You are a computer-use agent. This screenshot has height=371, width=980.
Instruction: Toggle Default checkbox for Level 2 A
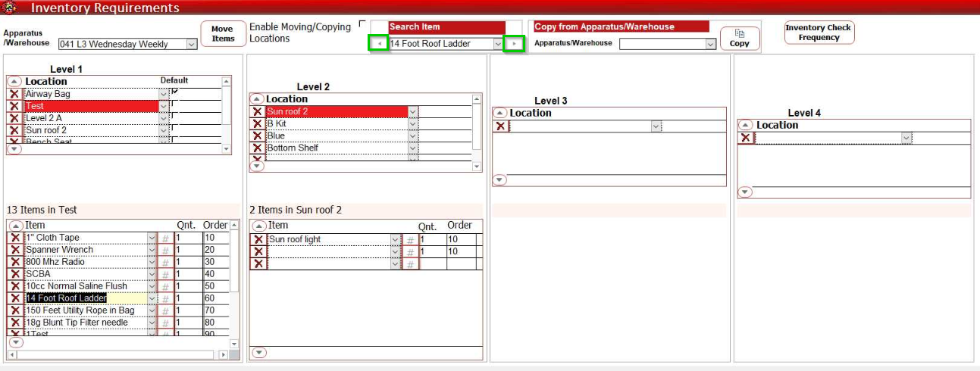[x=175, y=117]
